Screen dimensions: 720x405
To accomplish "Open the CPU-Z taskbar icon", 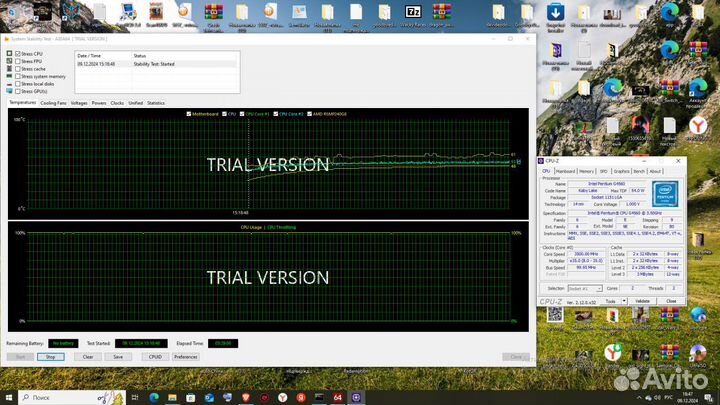I will click(356, 396).
